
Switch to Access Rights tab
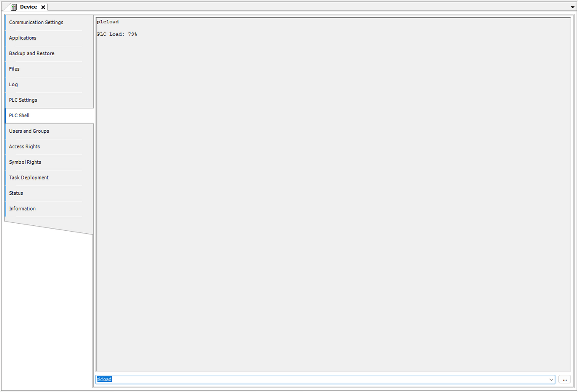pyautogui.click(x=24, y=147)
